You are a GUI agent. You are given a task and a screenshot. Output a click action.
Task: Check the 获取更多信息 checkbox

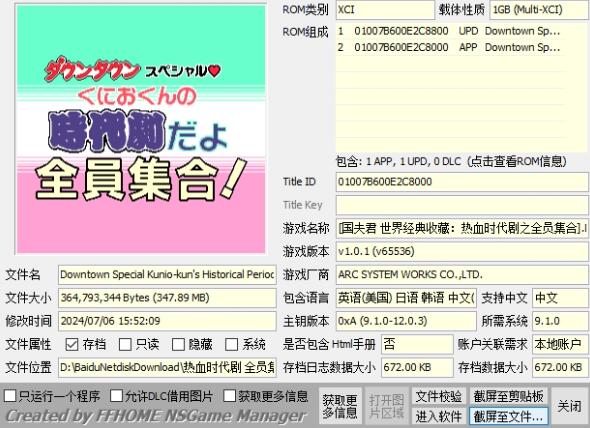click(x=229, y=396)
